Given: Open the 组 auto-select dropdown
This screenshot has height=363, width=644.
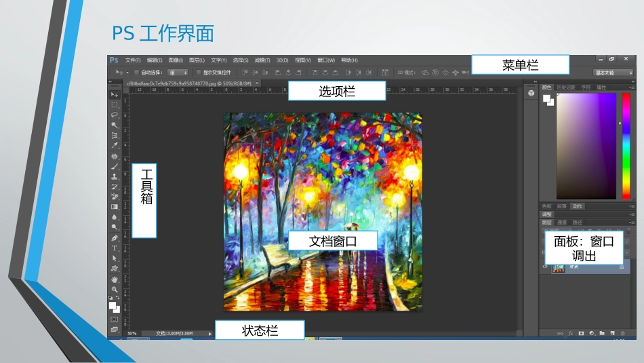Looking at the screenshot, I should coord(178,73).
